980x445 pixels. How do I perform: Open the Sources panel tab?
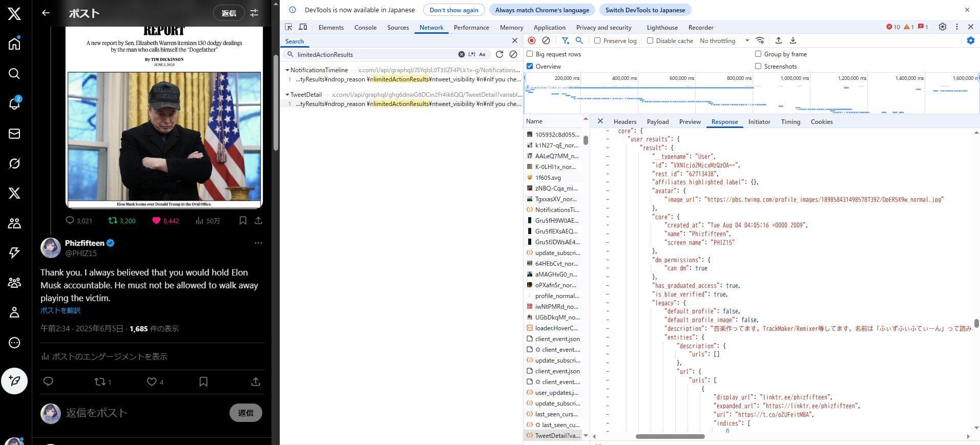point(398,28)
